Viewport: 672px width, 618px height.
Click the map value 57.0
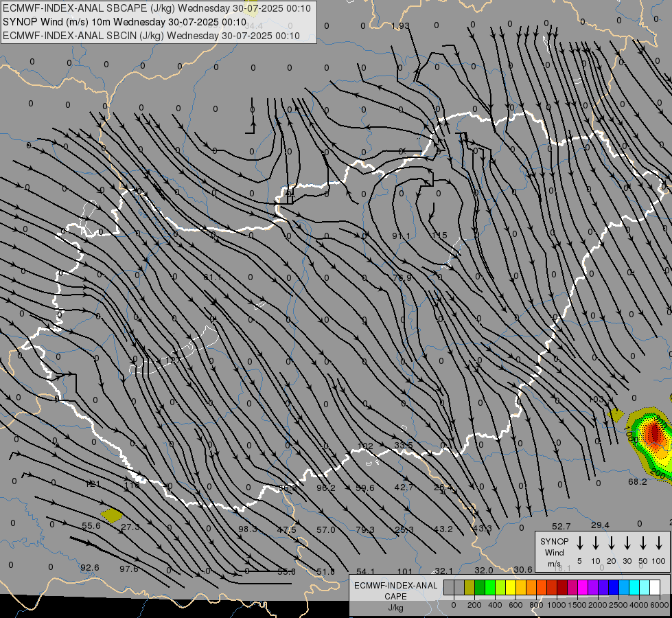[326, 529]
